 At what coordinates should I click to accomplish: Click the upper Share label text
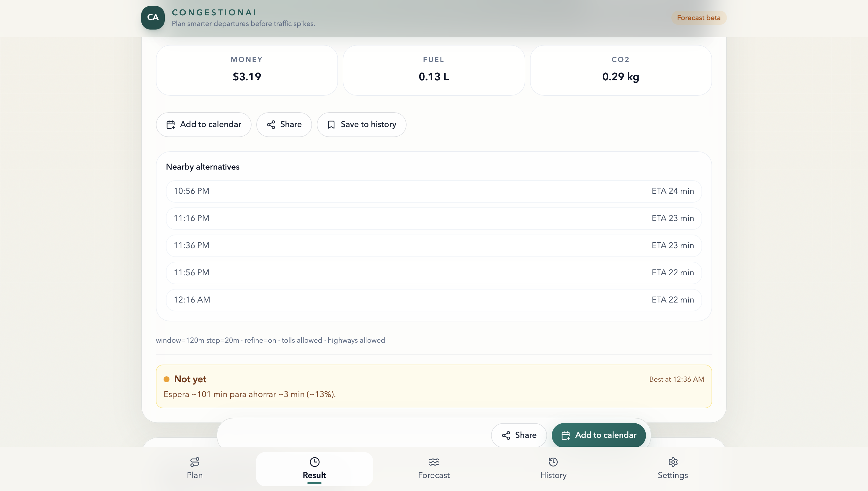click(291, 124)
